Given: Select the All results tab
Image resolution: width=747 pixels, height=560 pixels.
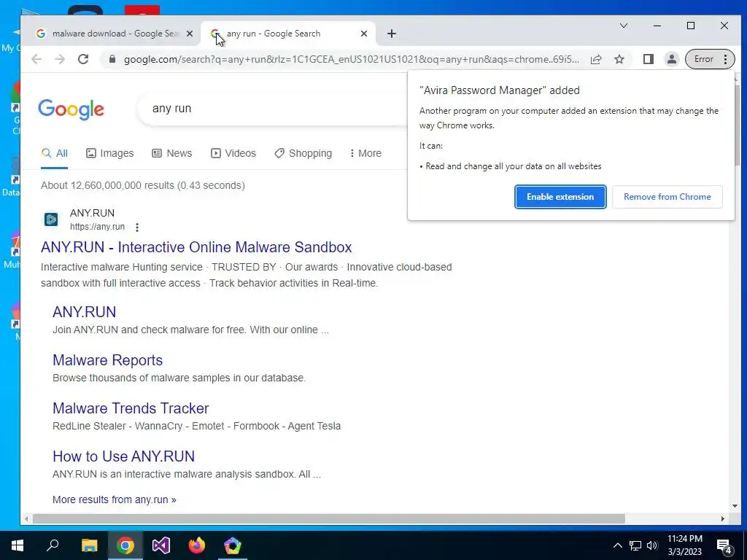Looking at the screenshot, I should click(54, 153).
